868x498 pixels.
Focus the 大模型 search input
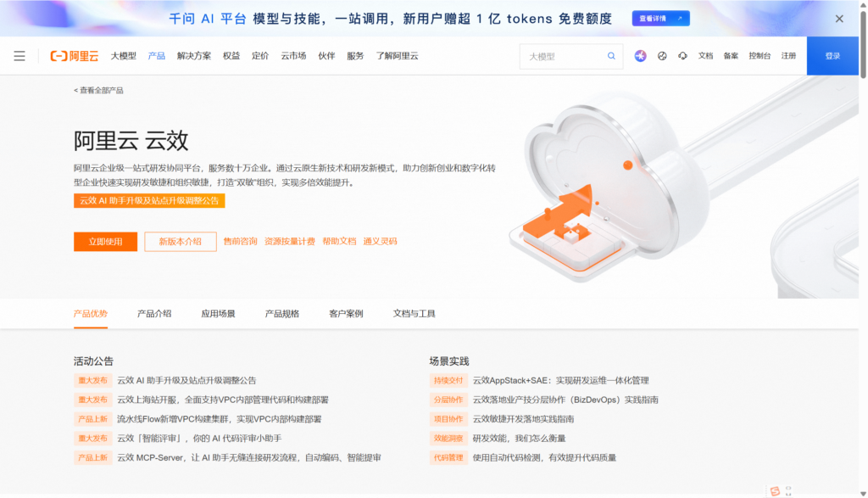(x=565, y=57)
